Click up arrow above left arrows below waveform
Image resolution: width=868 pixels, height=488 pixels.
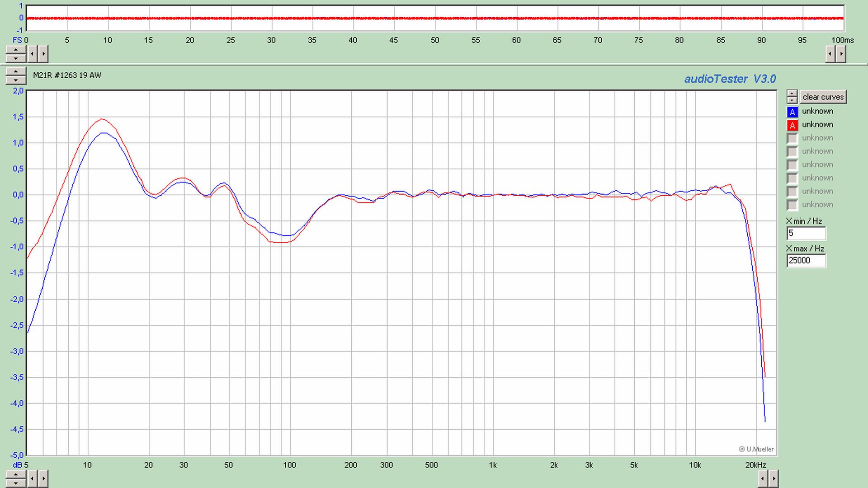pos(16,50)
